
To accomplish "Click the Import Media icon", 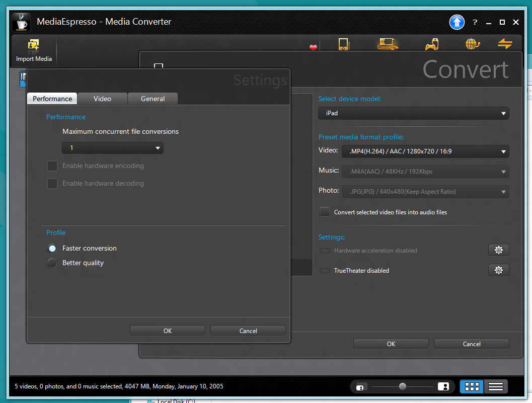I will click(x=34, y=45).
